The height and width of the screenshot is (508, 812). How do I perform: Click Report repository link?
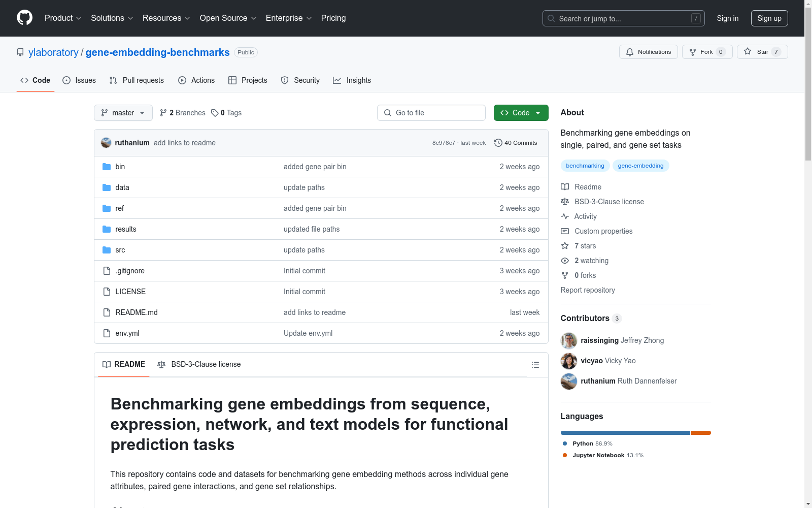[x=588, y=290]
